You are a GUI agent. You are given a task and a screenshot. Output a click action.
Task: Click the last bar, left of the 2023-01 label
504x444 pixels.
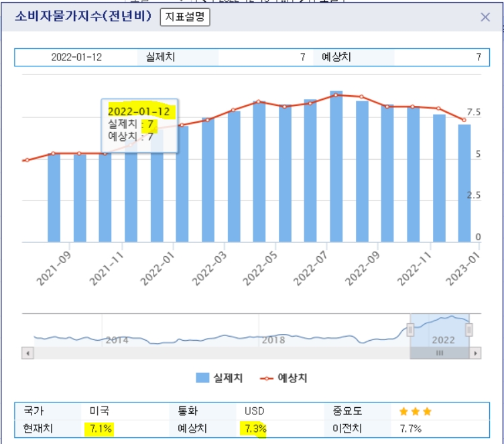pyautogui.click(x=464, y=183)
